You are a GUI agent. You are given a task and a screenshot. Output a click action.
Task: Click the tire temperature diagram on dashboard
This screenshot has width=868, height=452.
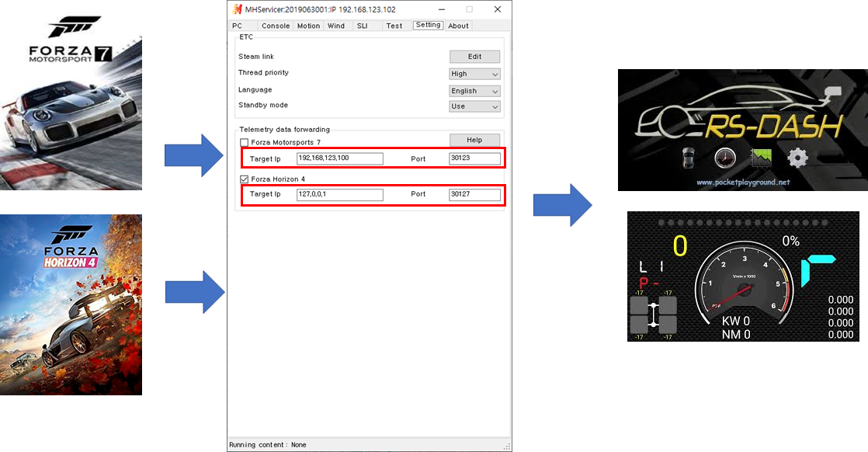pos(654,314)
